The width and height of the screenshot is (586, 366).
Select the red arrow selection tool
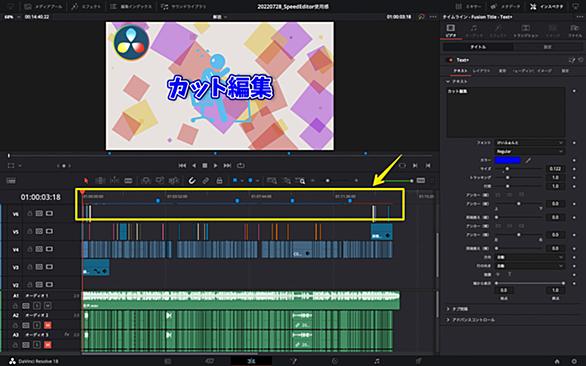86,181
